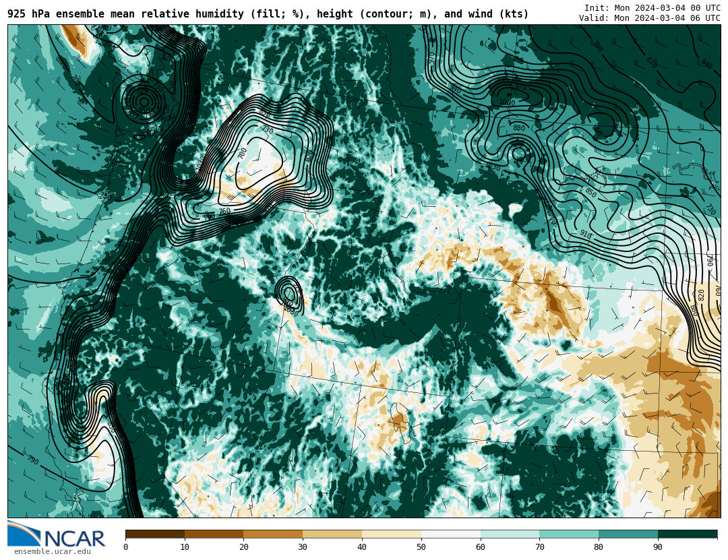
Task: Click the concentric circular contours in upper left
Action: [x=144, y=101]
